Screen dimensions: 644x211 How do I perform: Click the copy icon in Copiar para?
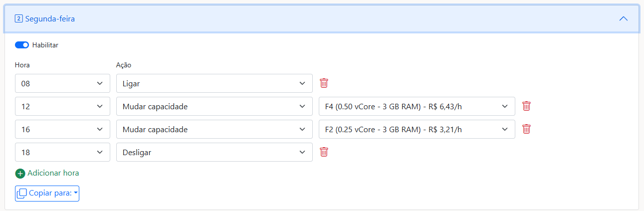[22, 193]
